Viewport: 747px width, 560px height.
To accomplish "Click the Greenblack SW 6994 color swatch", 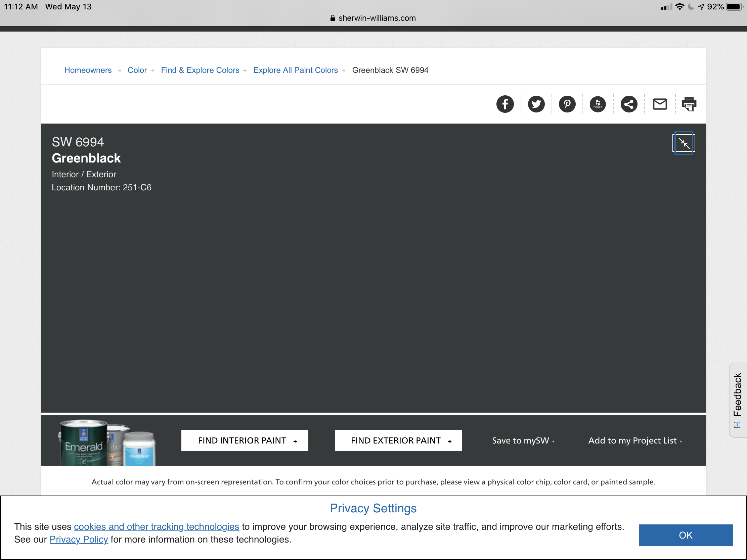I will [x=373, y=287].
